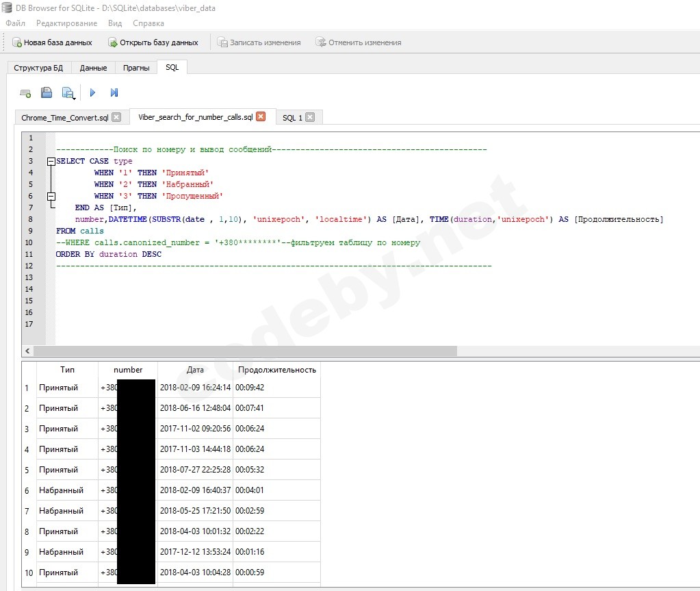This screenshot has height=591, width=700.
Task: Click Набранный cell in row 9
Action: (67, 552)
